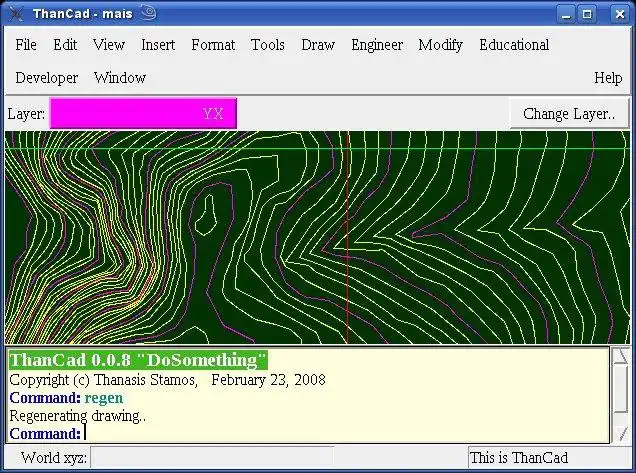Viewport: 636px width, 473px height.
Task: Open the Modify menu
Action: (x=440, y=45)
